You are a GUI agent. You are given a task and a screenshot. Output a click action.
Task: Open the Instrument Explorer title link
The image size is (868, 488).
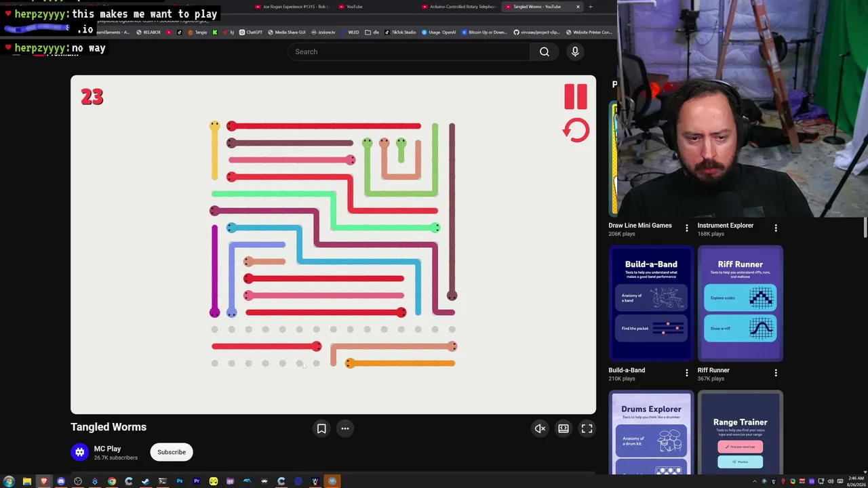tap(726, 226)
